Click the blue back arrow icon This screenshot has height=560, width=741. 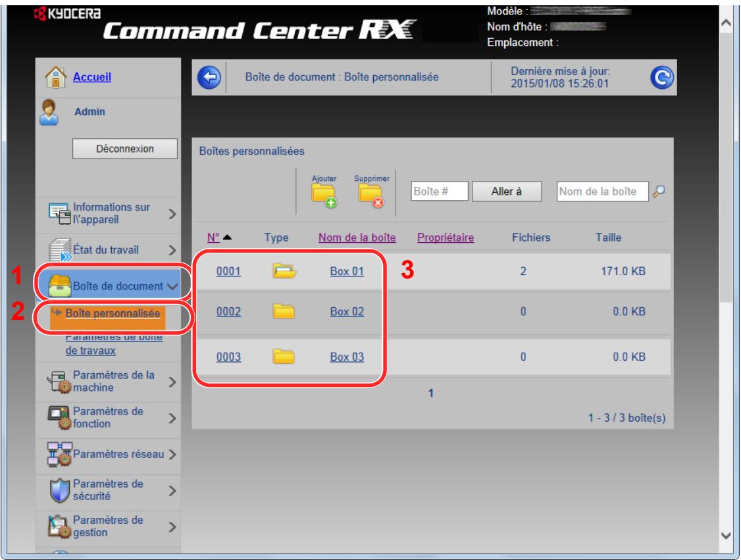tap(209, 78)
